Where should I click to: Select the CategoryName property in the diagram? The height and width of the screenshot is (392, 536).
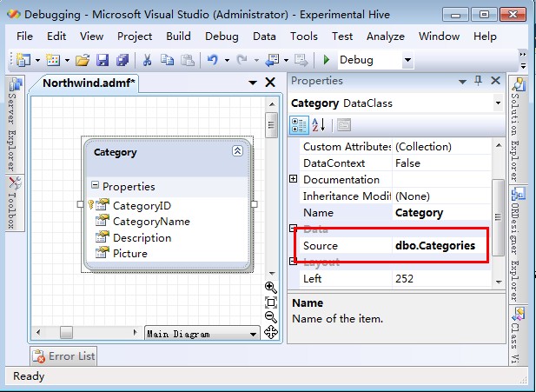[151, 222]
